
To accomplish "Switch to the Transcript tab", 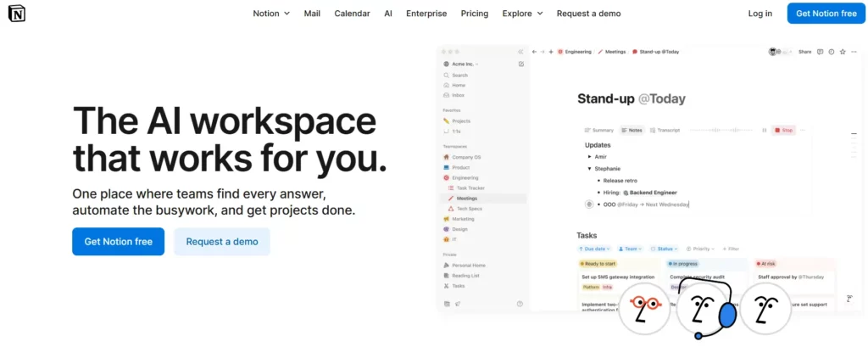I will (x=665, y=131).
